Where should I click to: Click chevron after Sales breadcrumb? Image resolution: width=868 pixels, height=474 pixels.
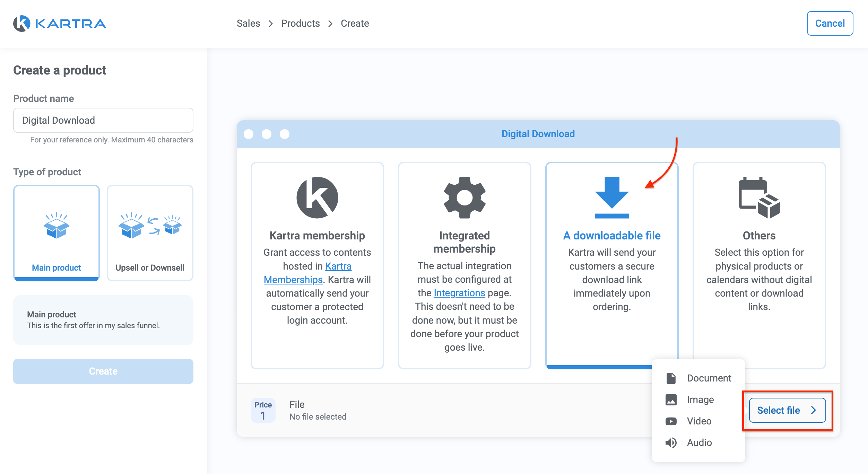(x=271, y=24)
